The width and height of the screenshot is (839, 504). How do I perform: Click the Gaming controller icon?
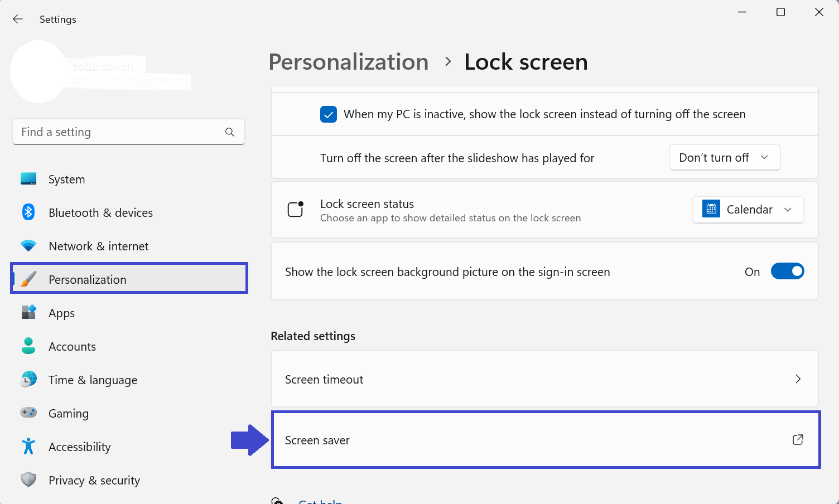coord(28,413)
